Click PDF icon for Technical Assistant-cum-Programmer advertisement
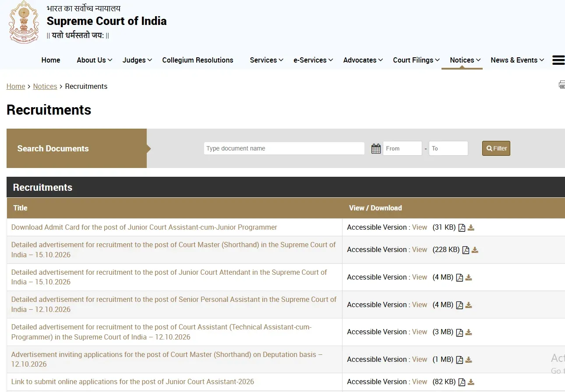This screenshot has width=565, height=392. [x=459, y=332]
